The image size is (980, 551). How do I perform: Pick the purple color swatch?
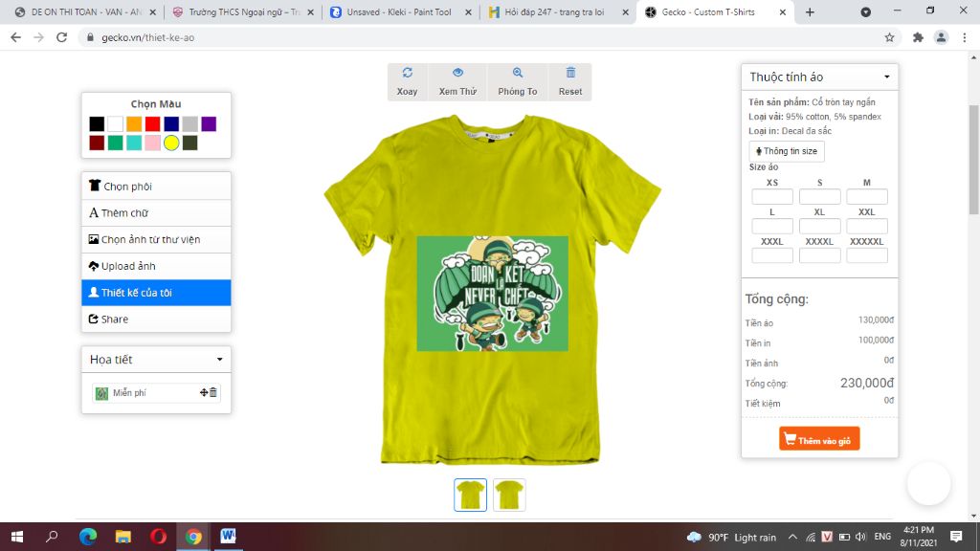coord(209,123)
